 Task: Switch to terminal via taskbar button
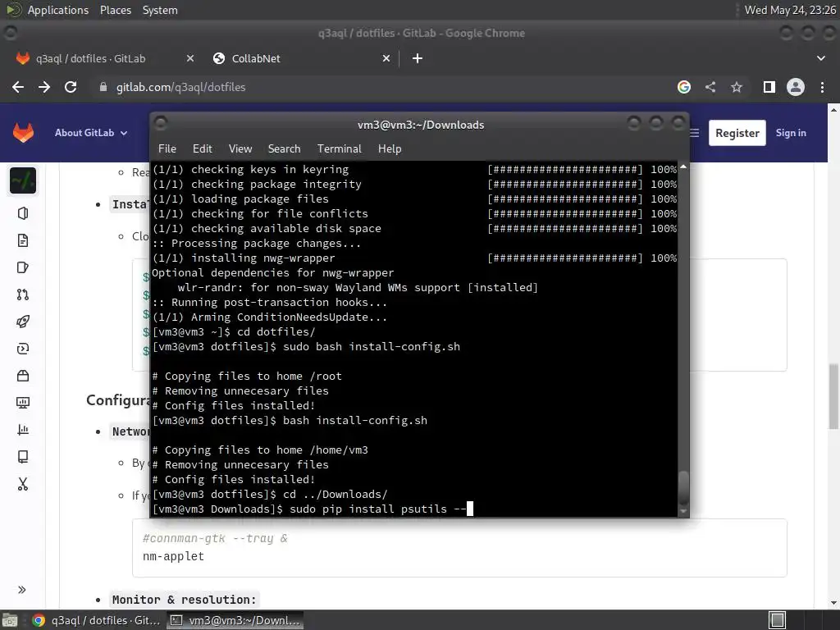pos(235,620)
